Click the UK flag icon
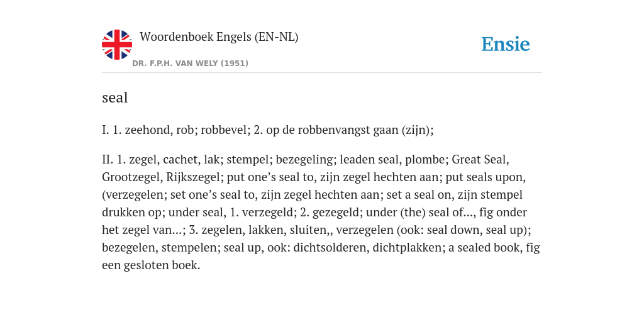 tap(117, 45)
